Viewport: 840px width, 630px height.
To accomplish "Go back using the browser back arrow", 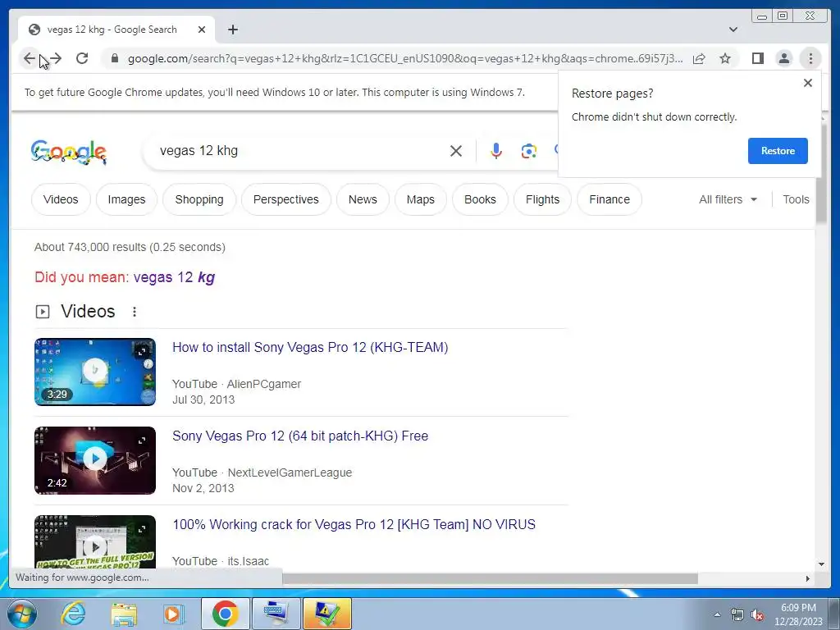I will 29,58.
